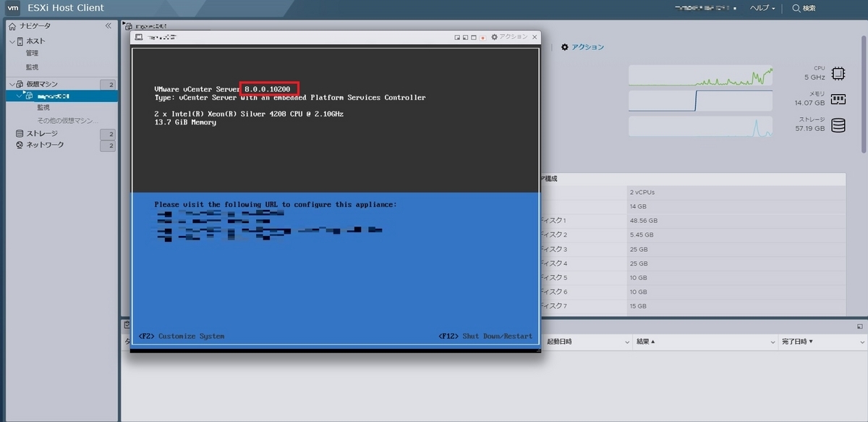
Task: Click console window's fullscreen icon
Action: [x=473, y=37]
